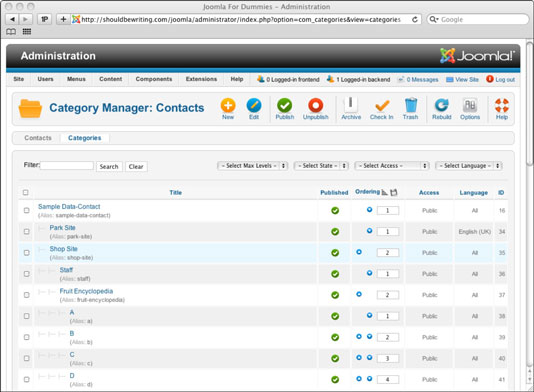Check the select-all checkbox in table header

26,192
